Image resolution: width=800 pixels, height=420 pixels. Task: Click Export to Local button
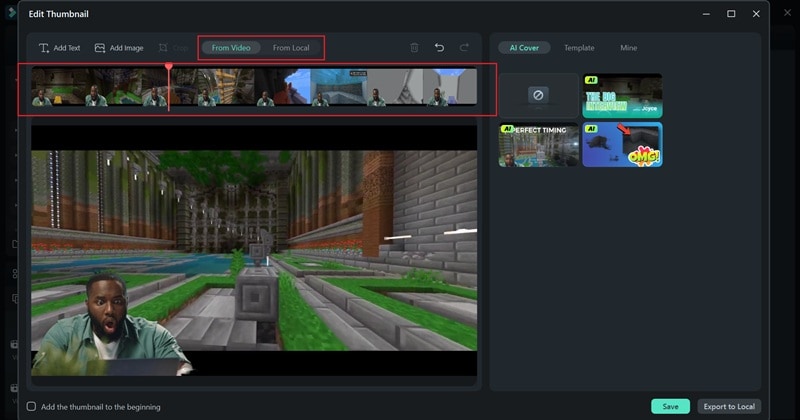(729, 406)
